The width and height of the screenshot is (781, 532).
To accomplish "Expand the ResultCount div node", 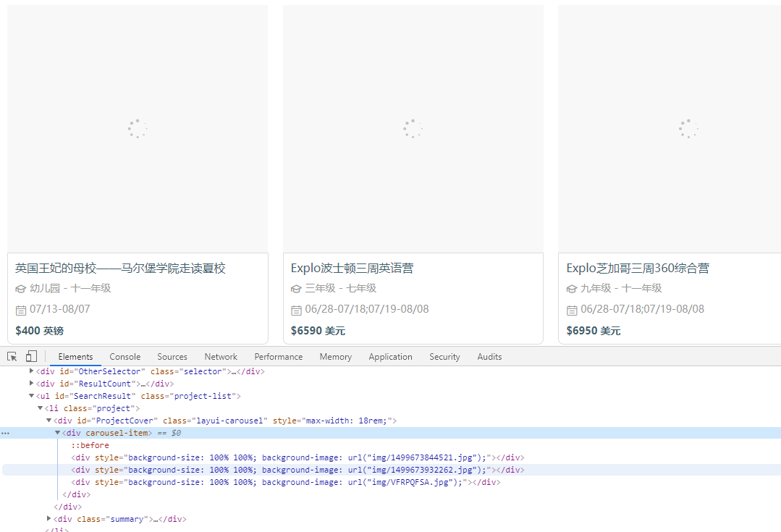I will point(31,384).
